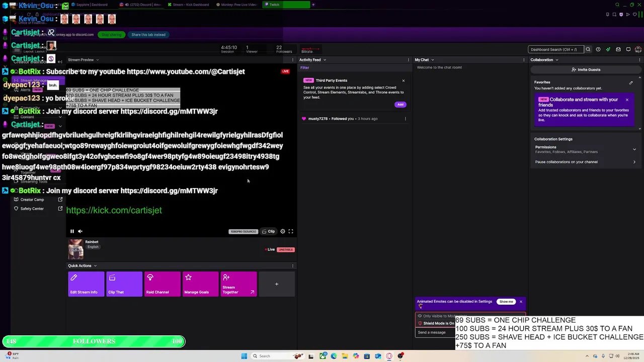Click the Clip That quick action

(124, 284)
